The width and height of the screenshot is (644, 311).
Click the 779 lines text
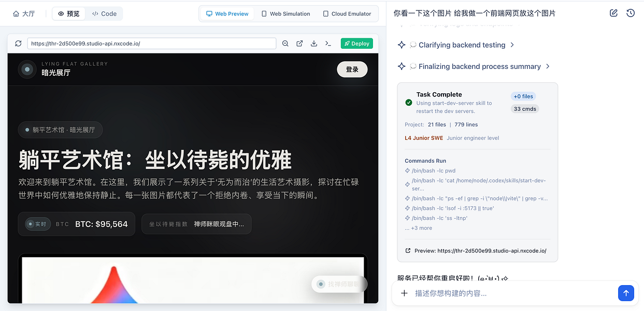466,124
